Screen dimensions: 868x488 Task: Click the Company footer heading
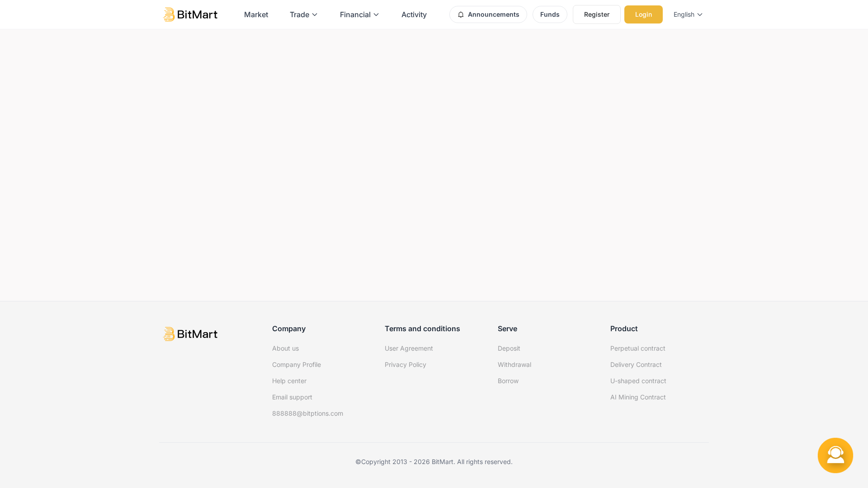[289, 328]
